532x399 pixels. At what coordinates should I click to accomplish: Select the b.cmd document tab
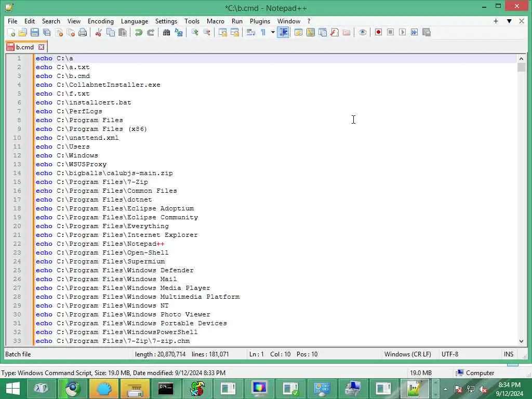pos(24,47)
